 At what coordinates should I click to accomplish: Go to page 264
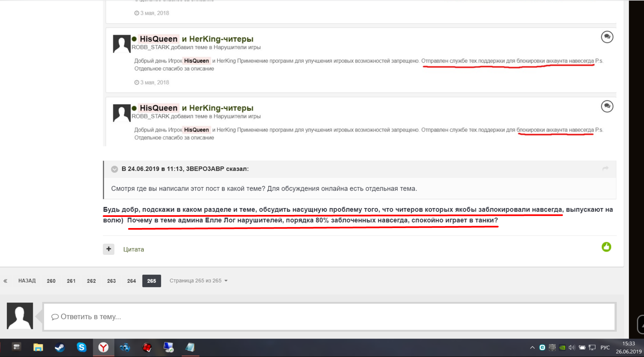click(131, 281)
